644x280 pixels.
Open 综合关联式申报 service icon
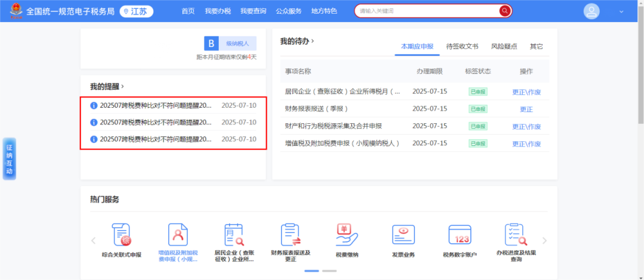[x=122, y=235]
